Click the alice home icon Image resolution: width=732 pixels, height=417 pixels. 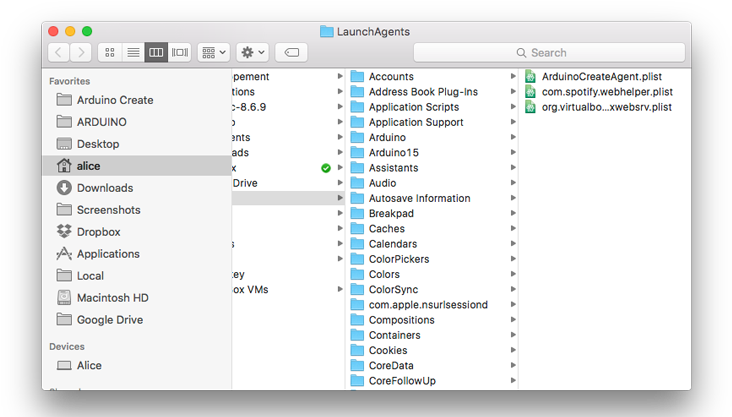[64, 165]
